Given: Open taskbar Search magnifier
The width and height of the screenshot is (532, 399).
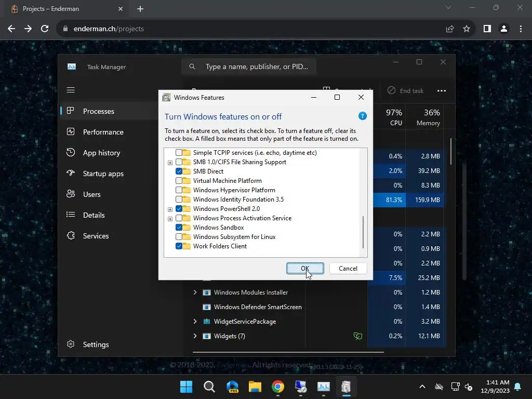Looking at the screenshot, I should 209,387.
